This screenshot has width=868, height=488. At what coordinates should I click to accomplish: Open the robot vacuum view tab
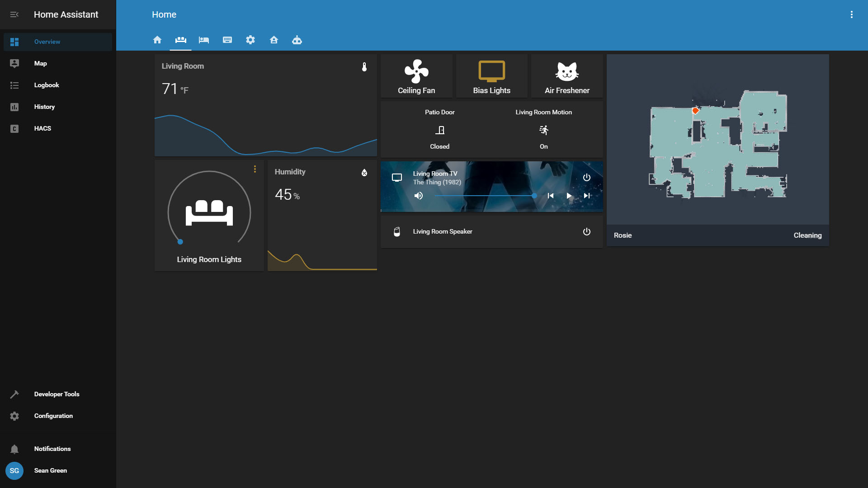click(297, 40)
